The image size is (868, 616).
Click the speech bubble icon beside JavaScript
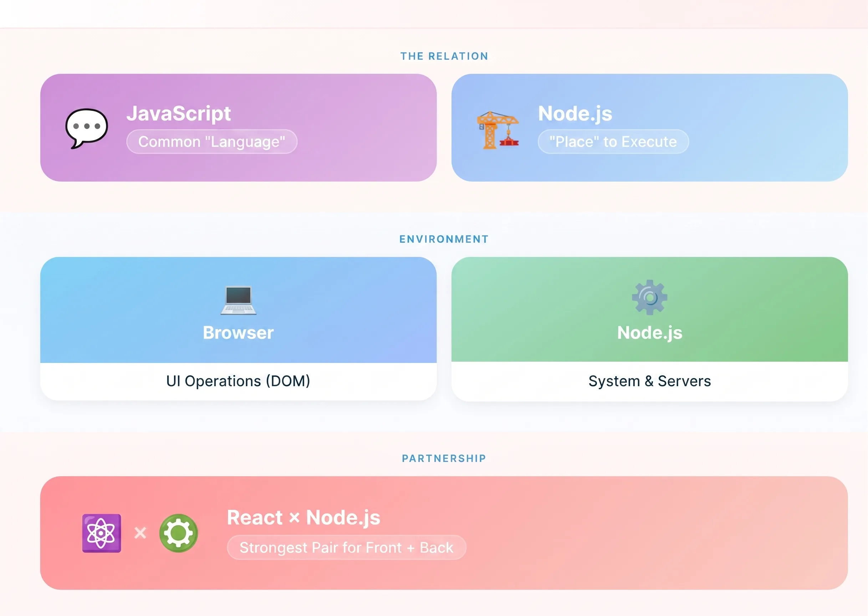[87, 128]
